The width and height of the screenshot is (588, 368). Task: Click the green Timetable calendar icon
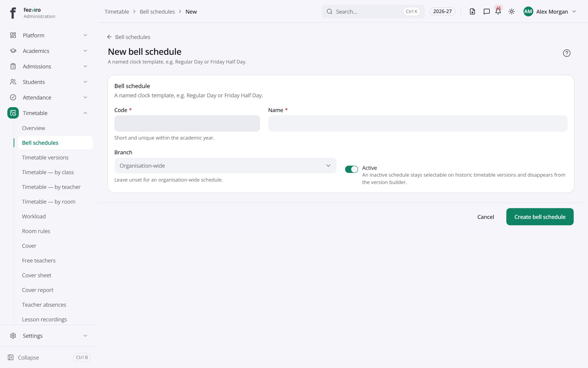(13, 113)
